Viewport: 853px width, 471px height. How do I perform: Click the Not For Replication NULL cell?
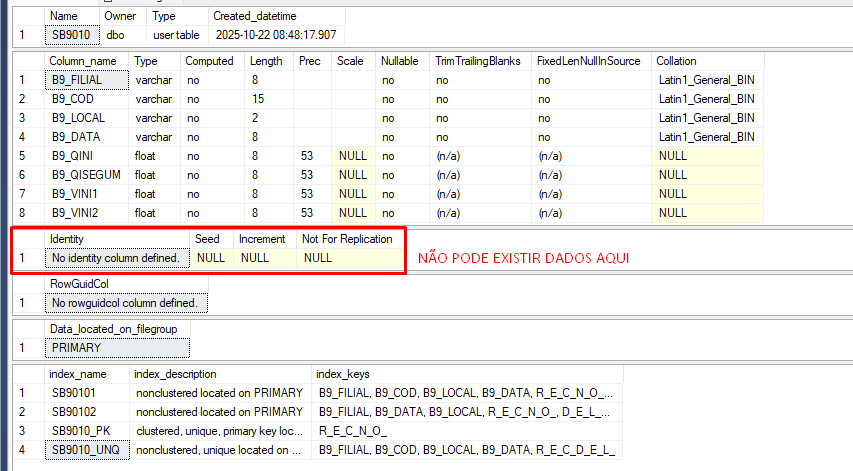[x=350, y=258]
